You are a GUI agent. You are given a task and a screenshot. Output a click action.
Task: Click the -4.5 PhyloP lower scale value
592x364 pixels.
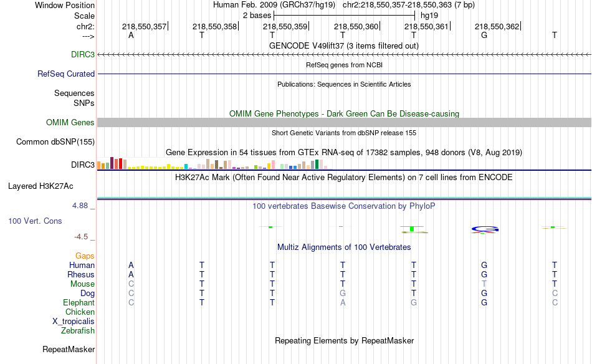click(81, 237)
